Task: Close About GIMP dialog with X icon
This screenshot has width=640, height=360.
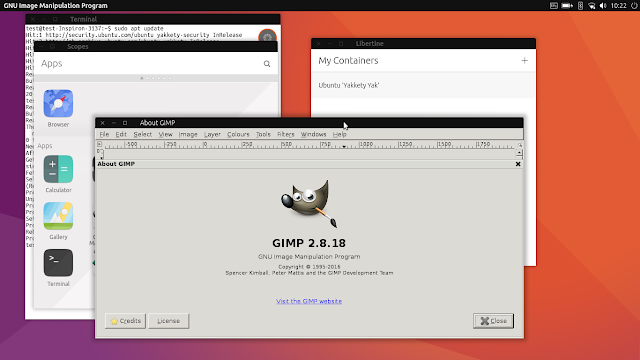Action: [518, 164]
